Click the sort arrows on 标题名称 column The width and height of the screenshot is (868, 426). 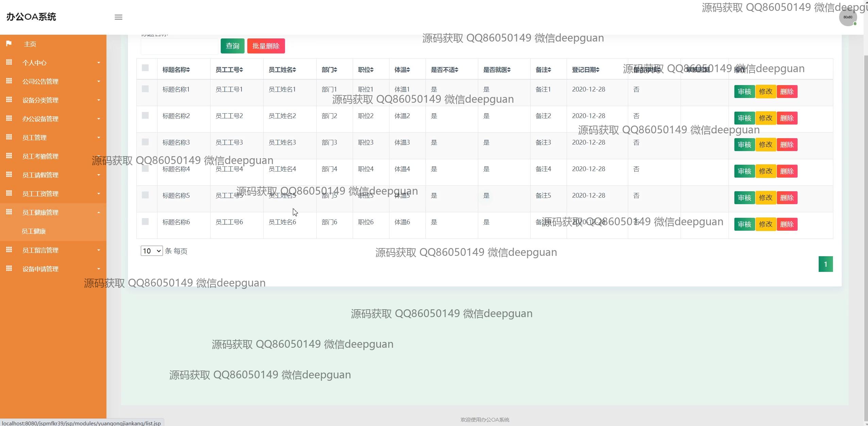pos(188,70)
